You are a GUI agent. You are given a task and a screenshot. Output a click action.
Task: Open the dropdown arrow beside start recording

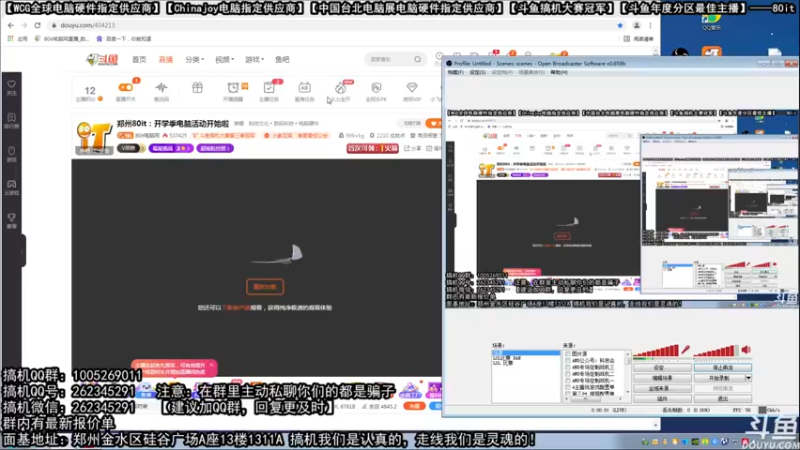[x=748, y=378]
